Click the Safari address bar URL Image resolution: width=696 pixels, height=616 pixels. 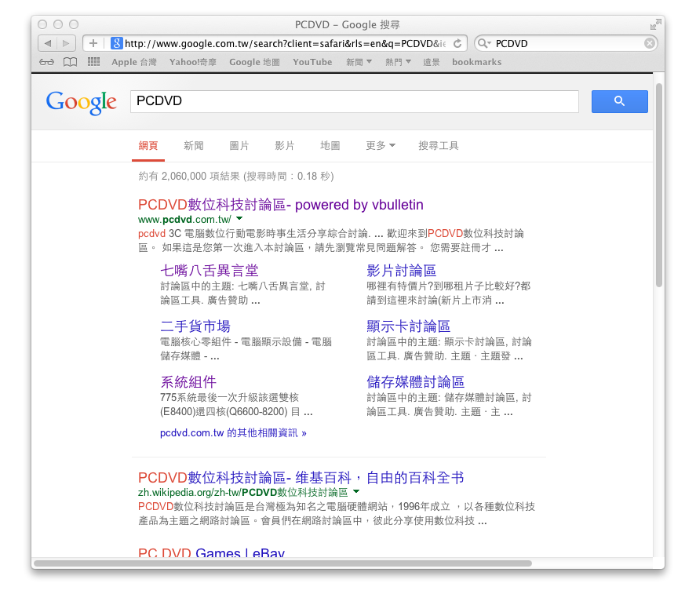285,43
